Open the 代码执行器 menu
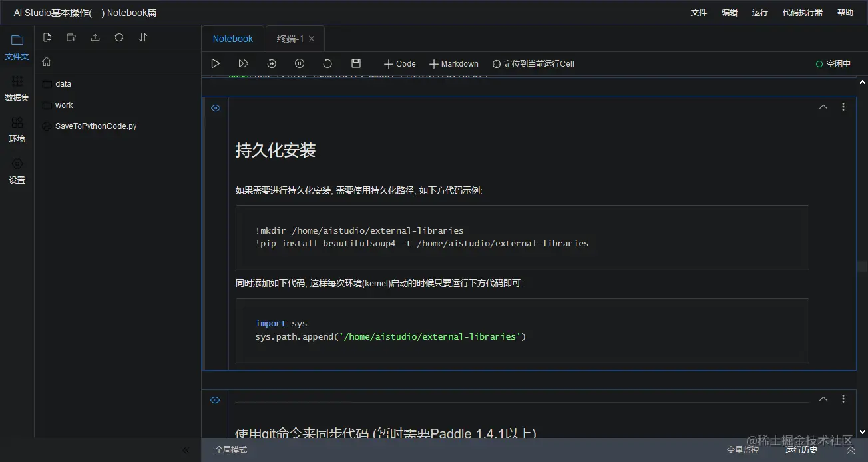The width and height of the screenshot is (868, 462). pyautogui.click(x=803, y=13)
